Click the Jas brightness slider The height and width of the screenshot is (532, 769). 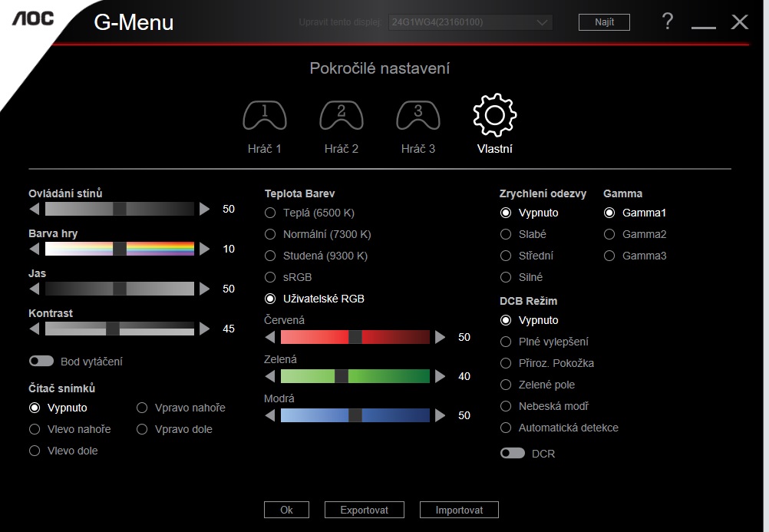click(x=120, y=289)
